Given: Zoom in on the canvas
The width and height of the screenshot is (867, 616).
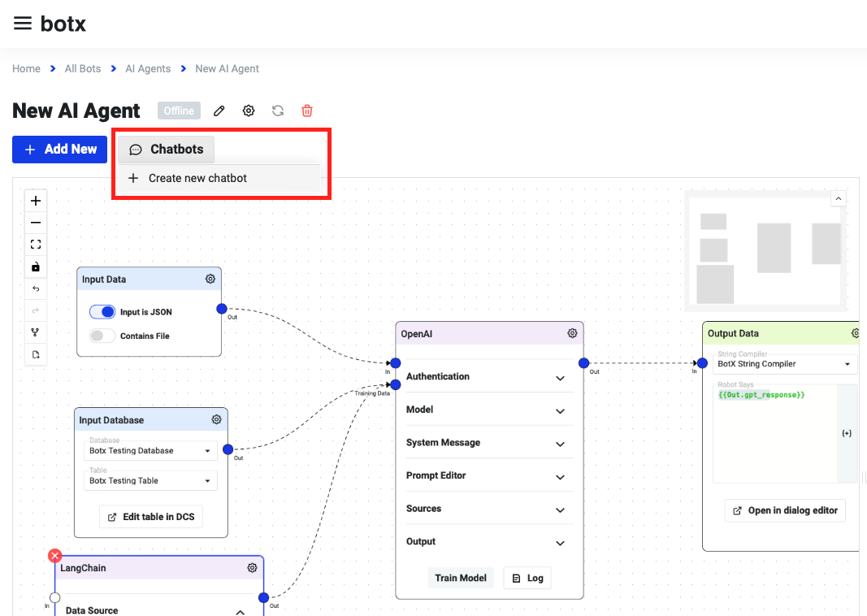Looking at the screenshot, I should pos(36,201).
